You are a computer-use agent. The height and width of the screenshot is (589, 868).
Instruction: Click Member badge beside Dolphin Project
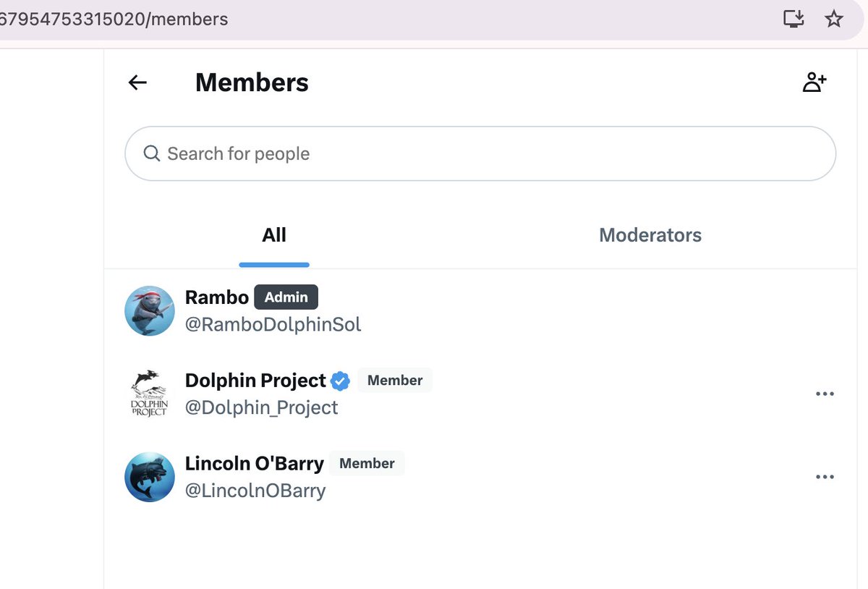[x=395, y=381]
